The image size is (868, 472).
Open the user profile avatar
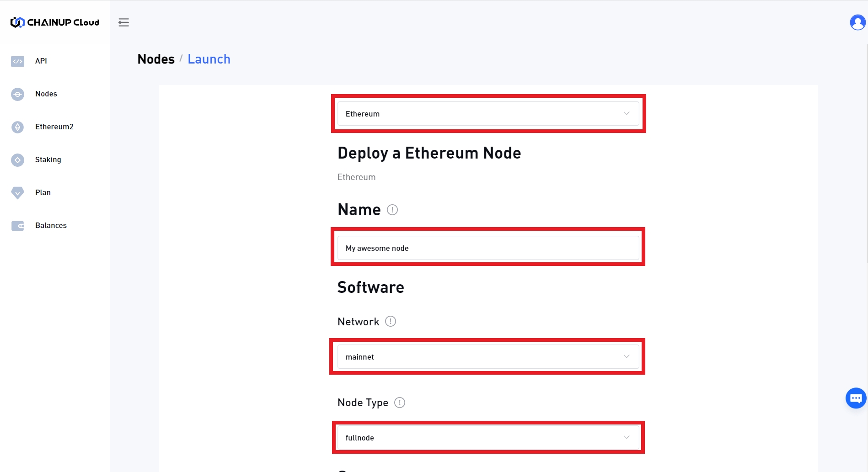point(857,22)
